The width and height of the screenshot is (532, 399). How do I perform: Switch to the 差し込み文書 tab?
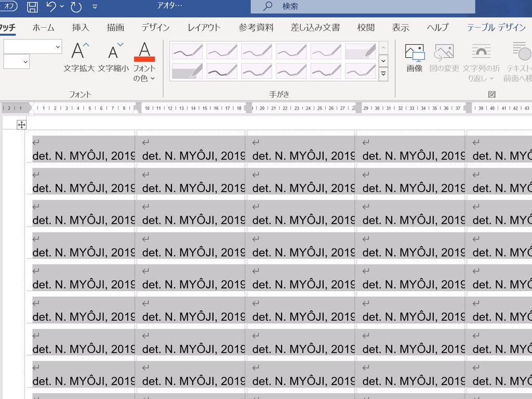(315, 28)
